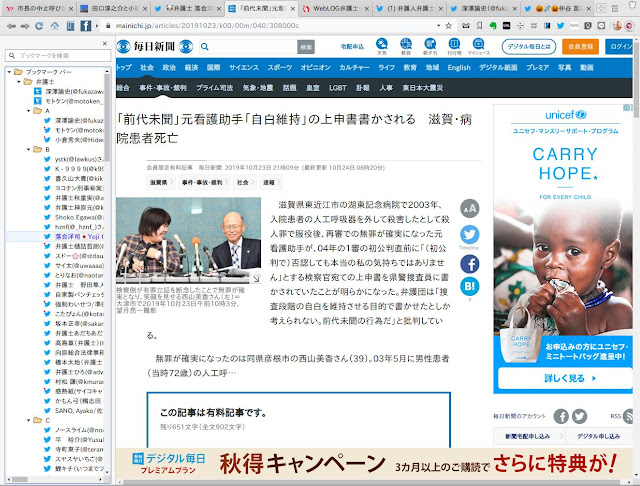Click 詳しく見る in the unicef ad
Screen dimensions: 640x486
click(x=568, y=378)
